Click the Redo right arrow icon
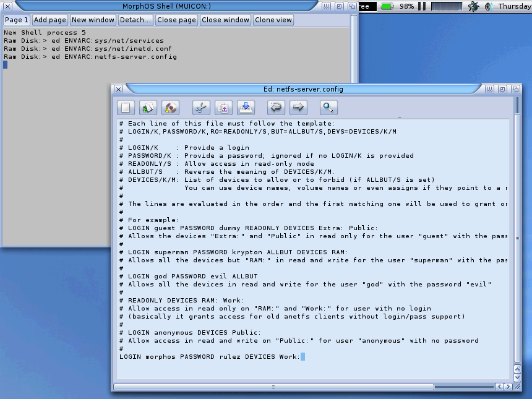Screen dimensions: 532x399 [298, 108]
